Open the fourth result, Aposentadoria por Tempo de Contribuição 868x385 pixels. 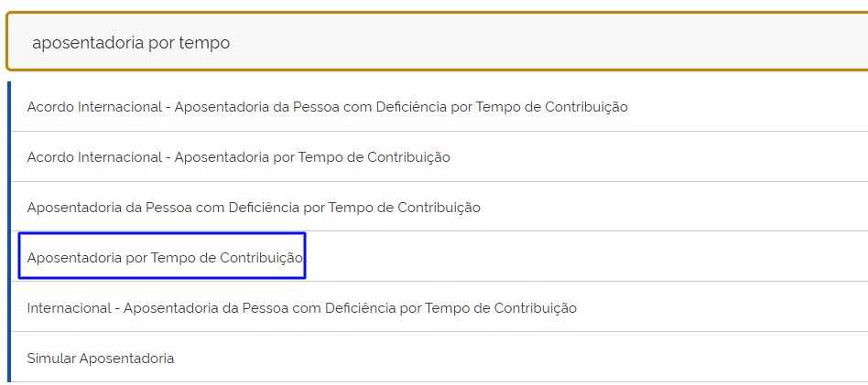tap(165, 258)
